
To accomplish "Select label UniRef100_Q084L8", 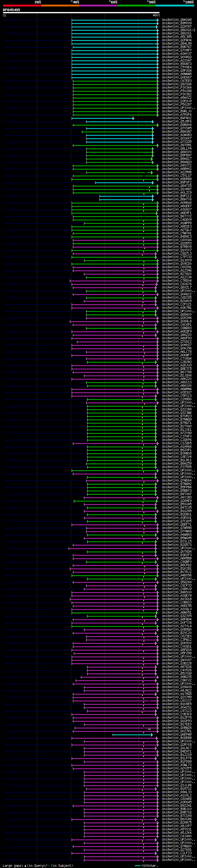I will click(x=177, y=321).
